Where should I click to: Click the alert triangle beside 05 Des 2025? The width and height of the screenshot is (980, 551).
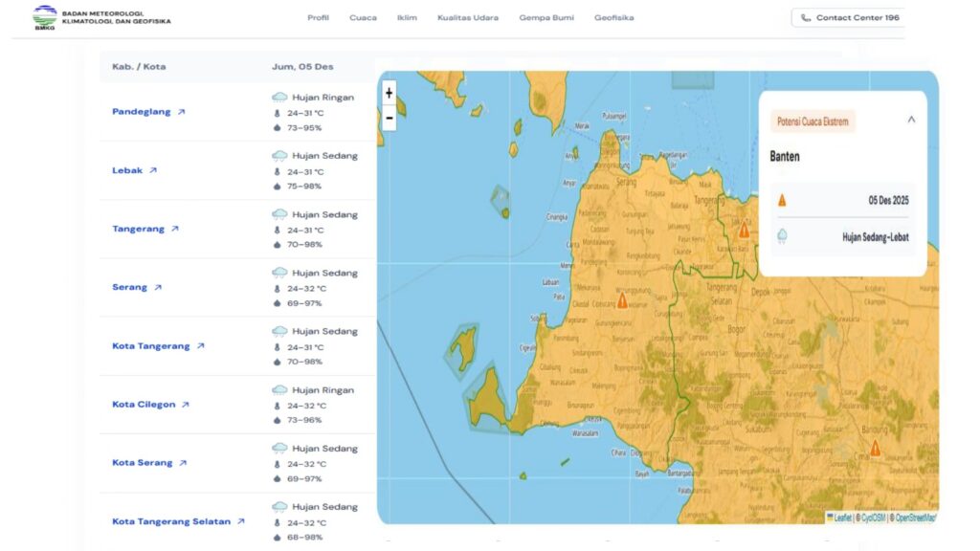tap(781, 201)
